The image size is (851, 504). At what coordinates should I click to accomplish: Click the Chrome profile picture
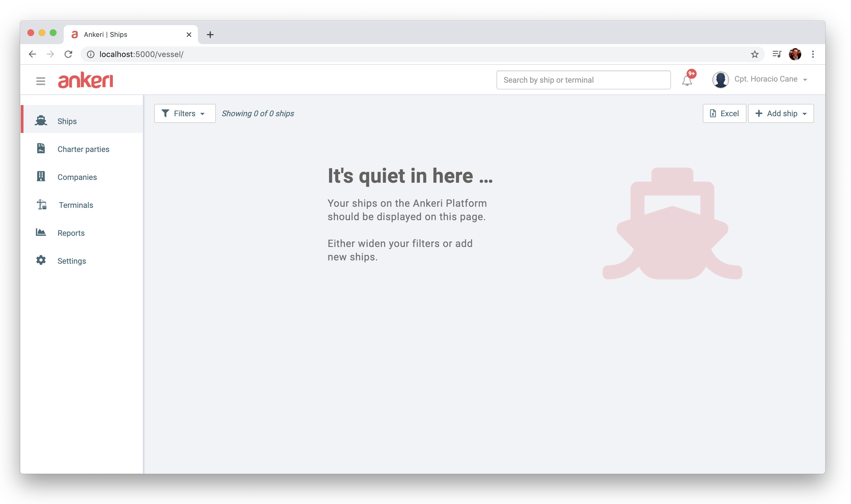(x=795, y=54)
